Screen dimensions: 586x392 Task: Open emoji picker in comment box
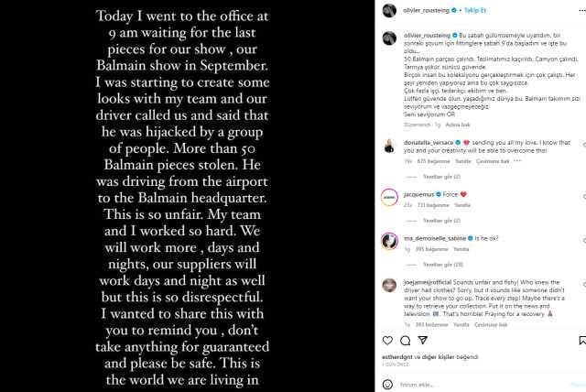pos(388,385)
